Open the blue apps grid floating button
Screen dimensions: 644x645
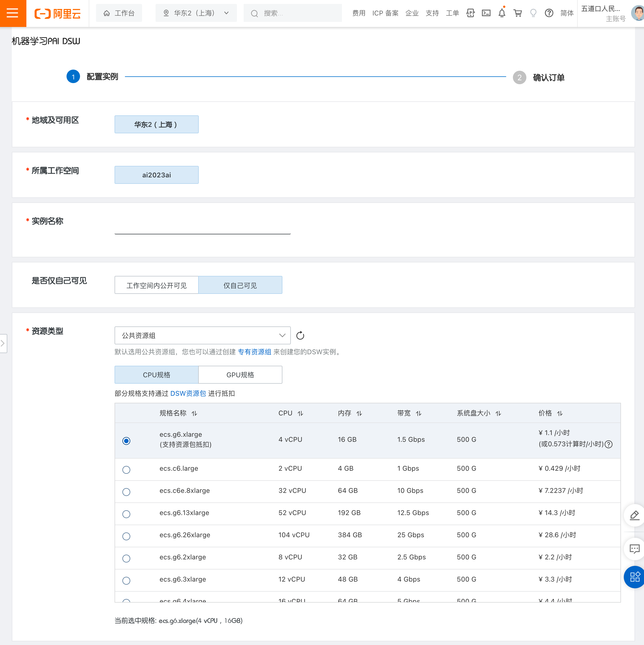pyautogui.click(x=634, y=577)
